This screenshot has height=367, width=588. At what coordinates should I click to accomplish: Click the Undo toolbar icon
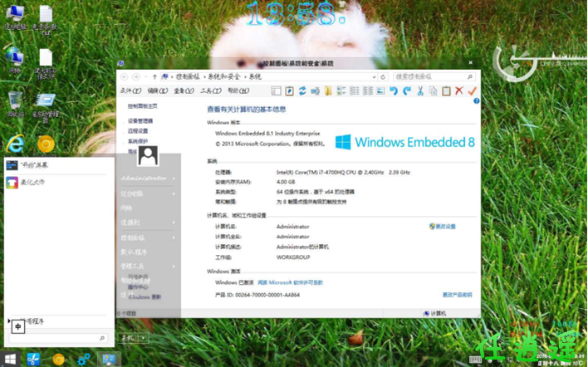(394, 91)
